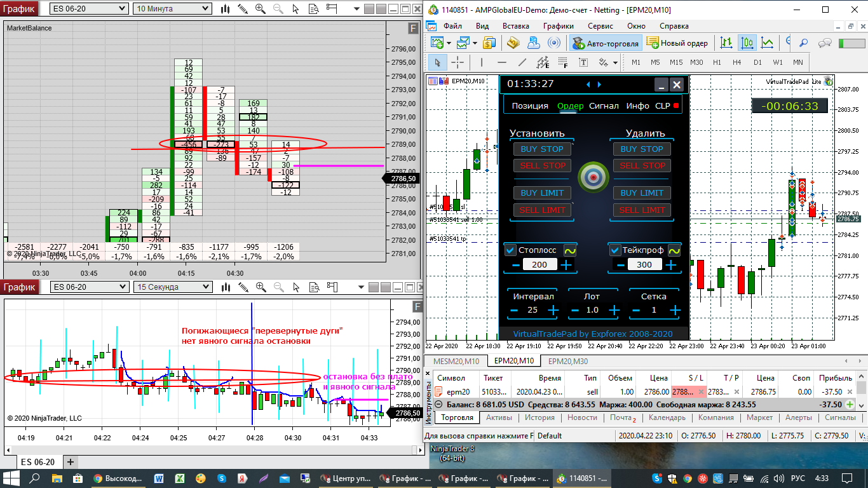Switch to EPM20,M30 chart tab
Viewport: 868px width, 488px height.
[567, 361]
